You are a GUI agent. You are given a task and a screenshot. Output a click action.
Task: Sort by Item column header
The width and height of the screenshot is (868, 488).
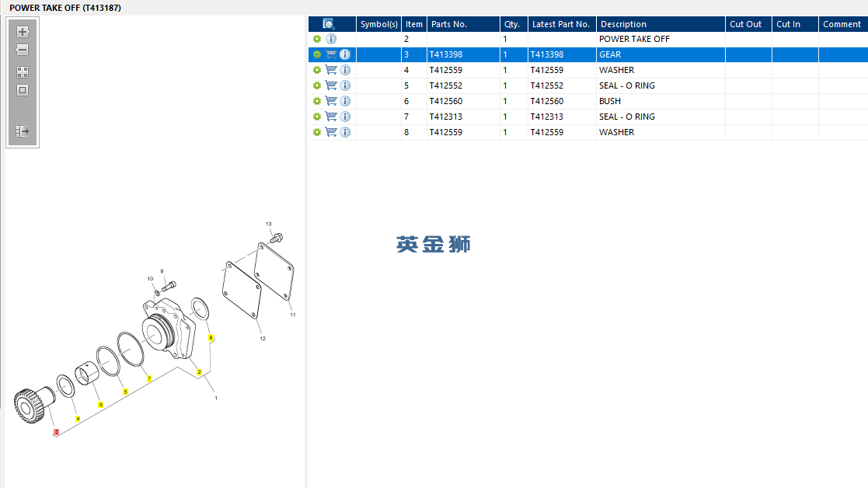[x=414, y=24]
